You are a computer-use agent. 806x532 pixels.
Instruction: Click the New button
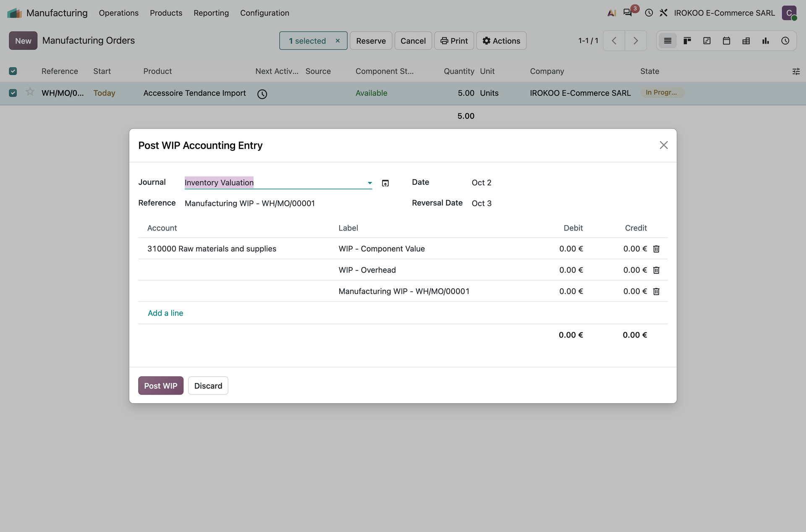(23, 41)
